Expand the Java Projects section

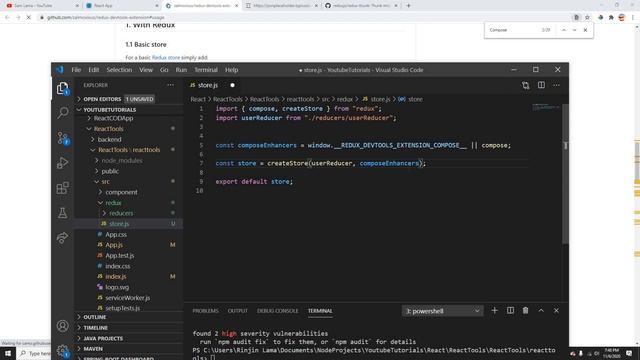coord(103,338)
